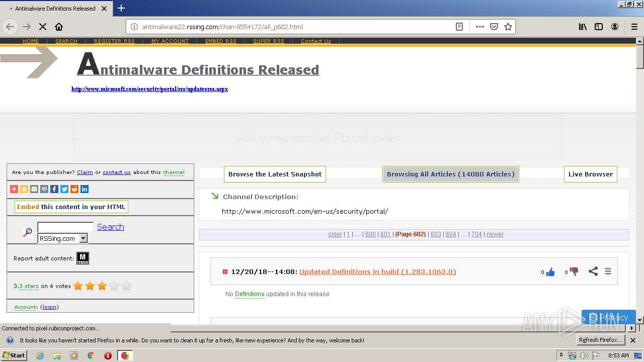Stop loading the page with X button
The height and width of the screenshot is (362, 644).
point(43,27)
